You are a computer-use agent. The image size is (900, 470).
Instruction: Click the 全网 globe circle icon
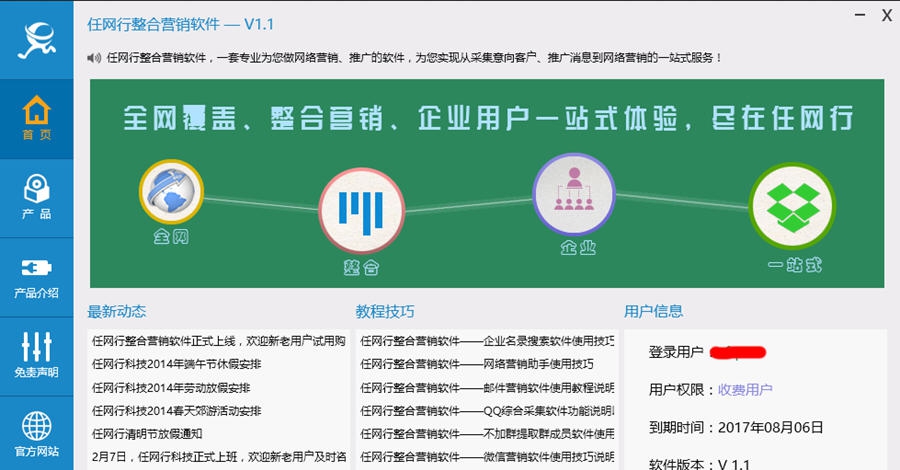pyautogui.click(x=171, y=192)
